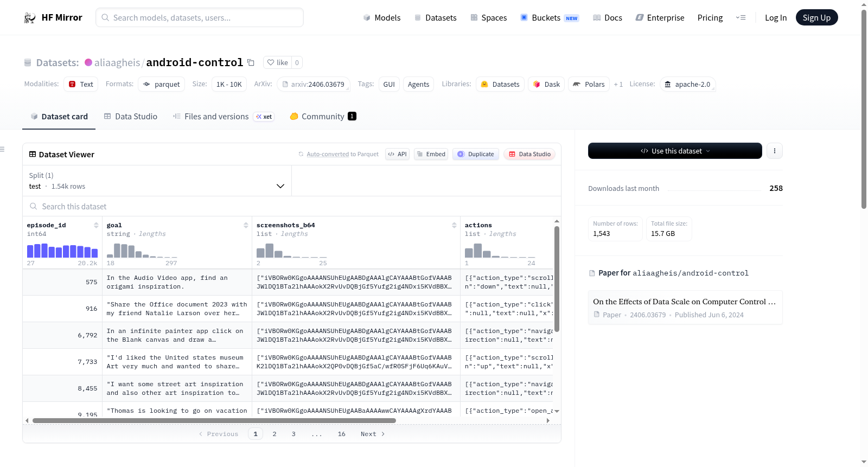This screenshot has width=868, height=467.
Task: Click the Text modality tag
Action: tap(81, 84)
